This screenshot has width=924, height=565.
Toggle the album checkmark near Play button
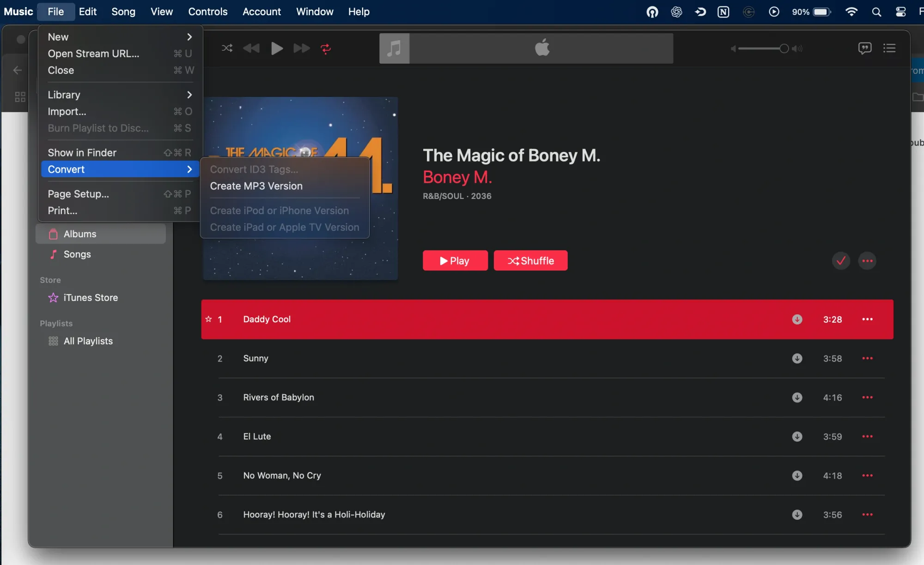(840, 260)
